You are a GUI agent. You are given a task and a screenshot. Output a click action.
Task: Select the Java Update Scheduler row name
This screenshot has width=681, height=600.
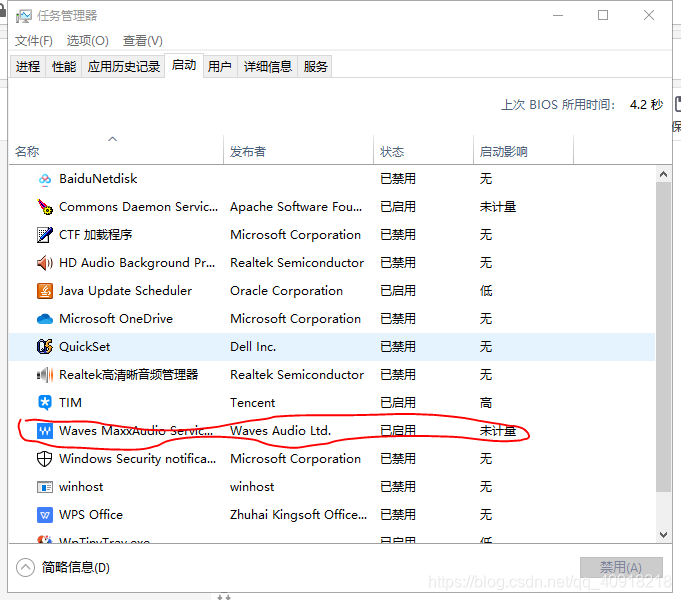[x=126, y=291]
